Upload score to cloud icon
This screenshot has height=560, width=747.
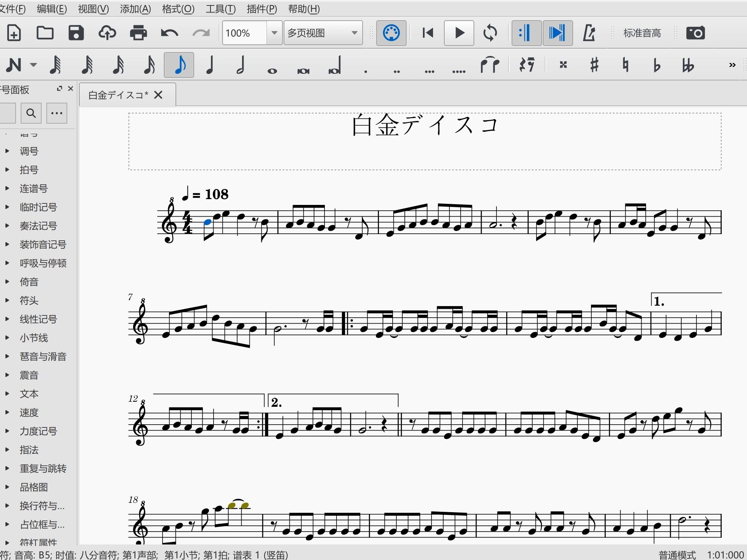coord(107,33)
